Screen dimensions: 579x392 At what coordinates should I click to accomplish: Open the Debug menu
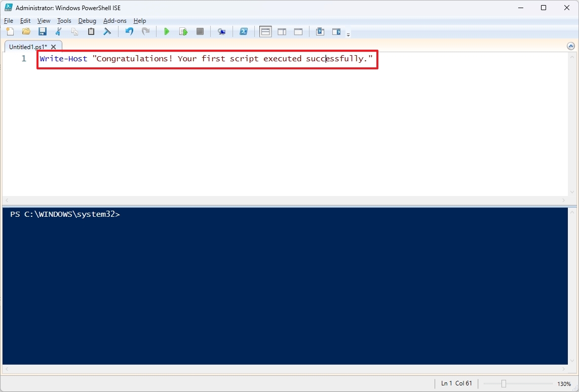click(87, 21)
